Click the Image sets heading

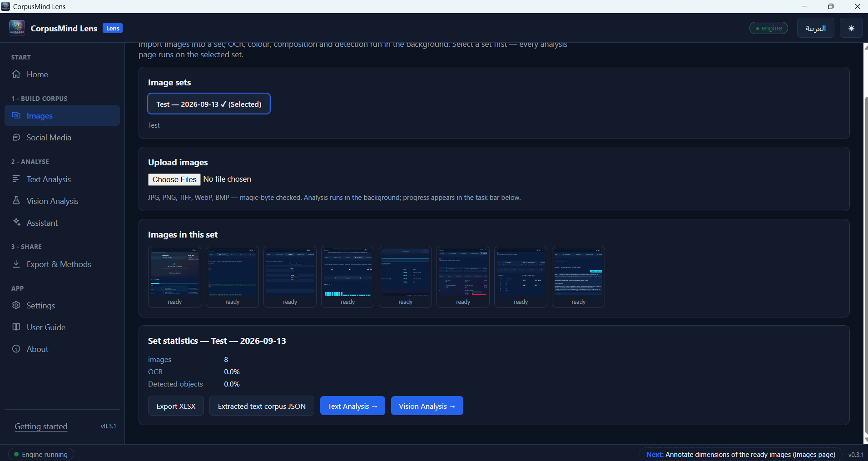click(169, 82)
